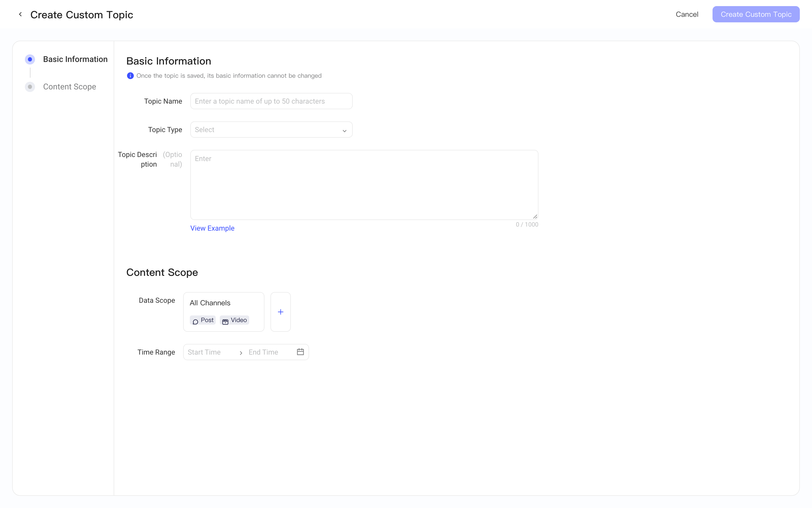Click the Video tag in All Channels
Screen dimensions: 812x508
[234, 320]
